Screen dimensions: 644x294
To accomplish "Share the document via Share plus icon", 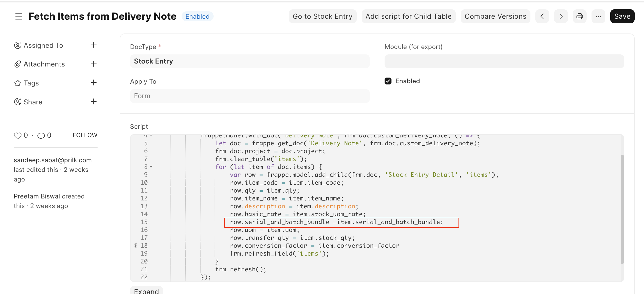I will click(x=93, y=102).
